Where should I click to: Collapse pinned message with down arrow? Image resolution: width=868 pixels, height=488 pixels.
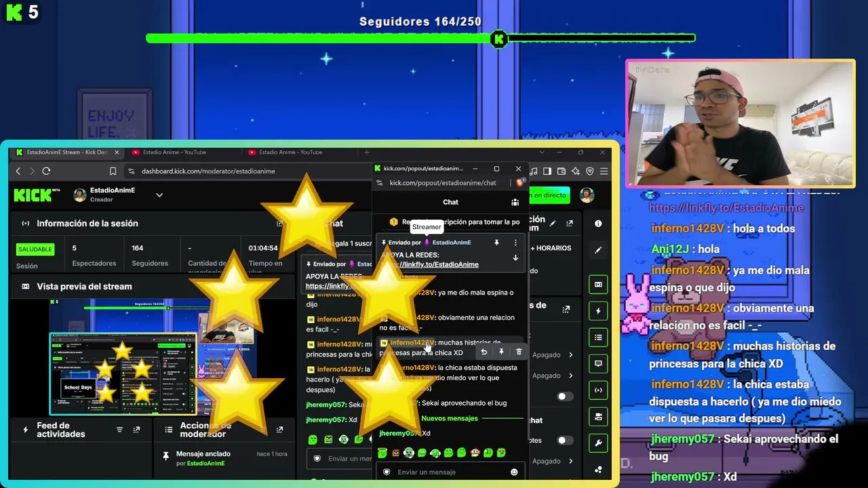click(x=515, y=258)
